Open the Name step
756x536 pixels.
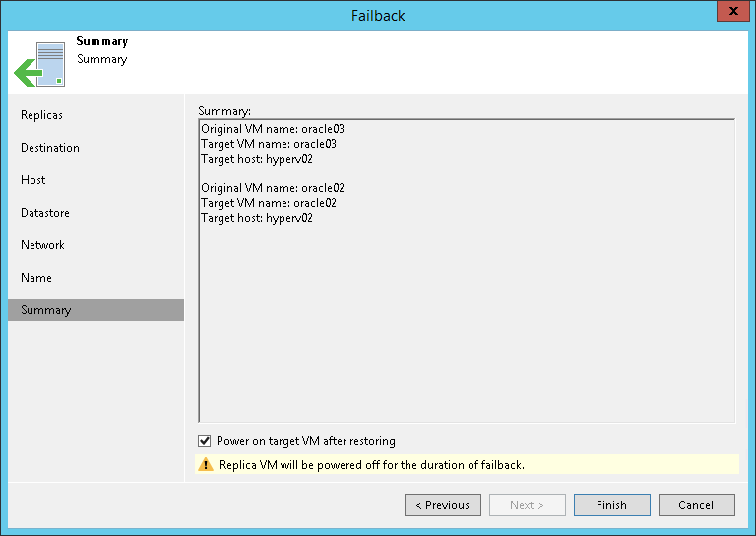pos(36,278)
